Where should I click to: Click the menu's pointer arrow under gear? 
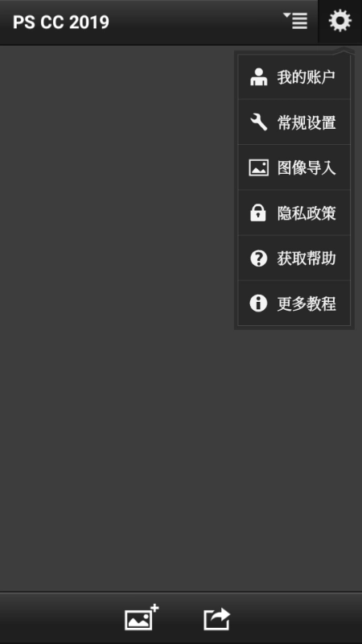[x=343, y=51]
